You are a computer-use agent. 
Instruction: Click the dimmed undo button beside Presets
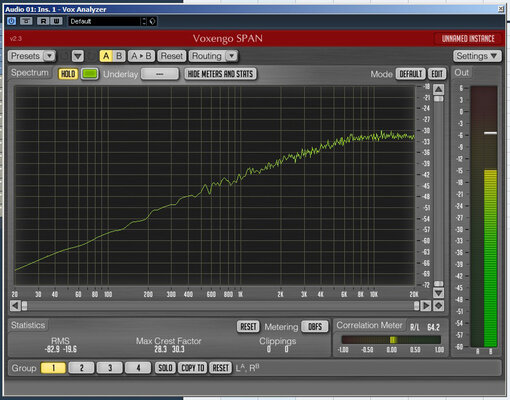(x=65, y=56)
